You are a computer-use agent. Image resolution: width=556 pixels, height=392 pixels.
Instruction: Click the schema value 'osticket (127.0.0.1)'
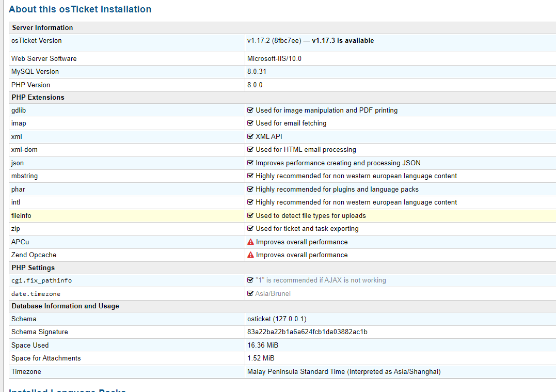point(277,319)
